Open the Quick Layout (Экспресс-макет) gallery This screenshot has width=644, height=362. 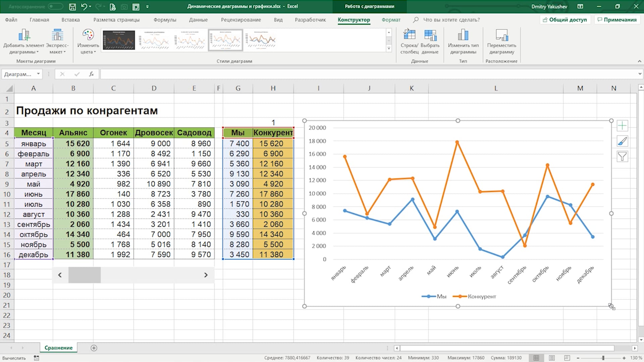57,35
